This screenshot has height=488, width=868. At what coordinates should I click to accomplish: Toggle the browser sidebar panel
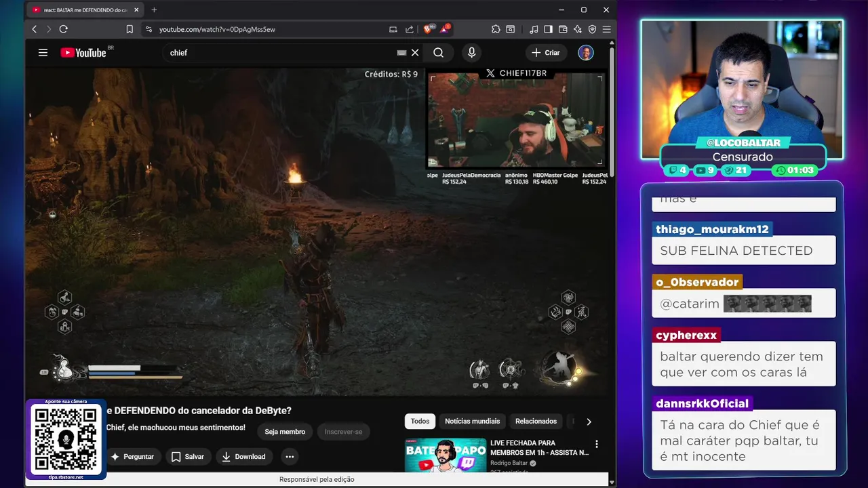[x=548, y=29]
